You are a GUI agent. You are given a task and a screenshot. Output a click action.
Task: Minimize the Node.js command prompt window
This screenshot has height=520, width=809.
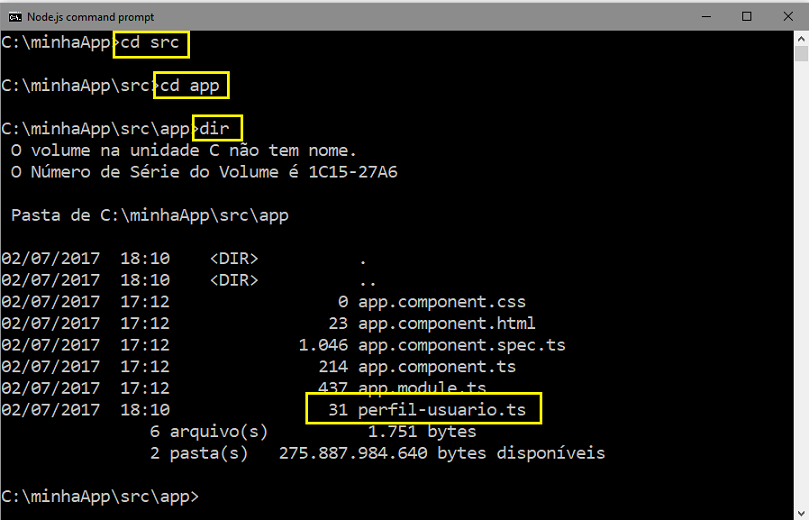click(x=706, y=17)
